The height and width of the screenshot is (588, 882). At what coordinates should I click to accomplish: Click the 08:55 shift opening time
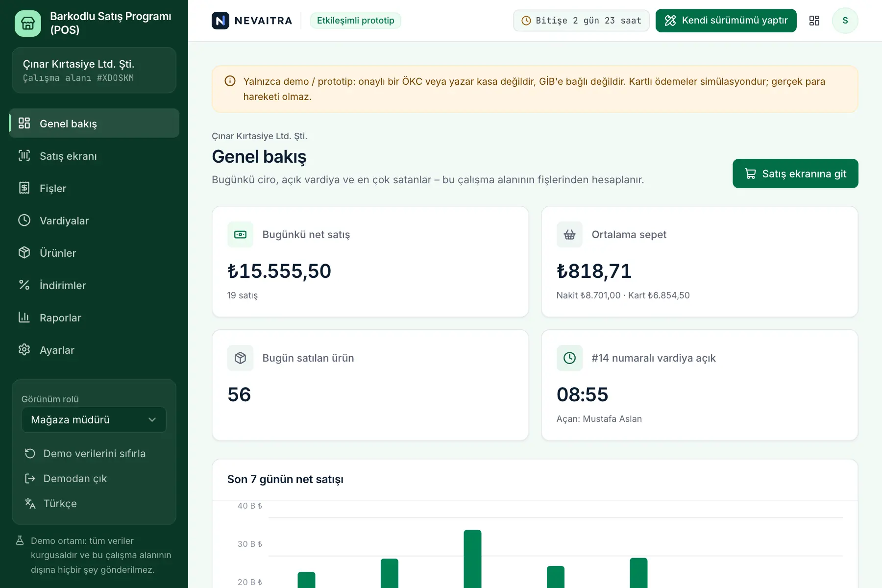(x=582, y=394)
